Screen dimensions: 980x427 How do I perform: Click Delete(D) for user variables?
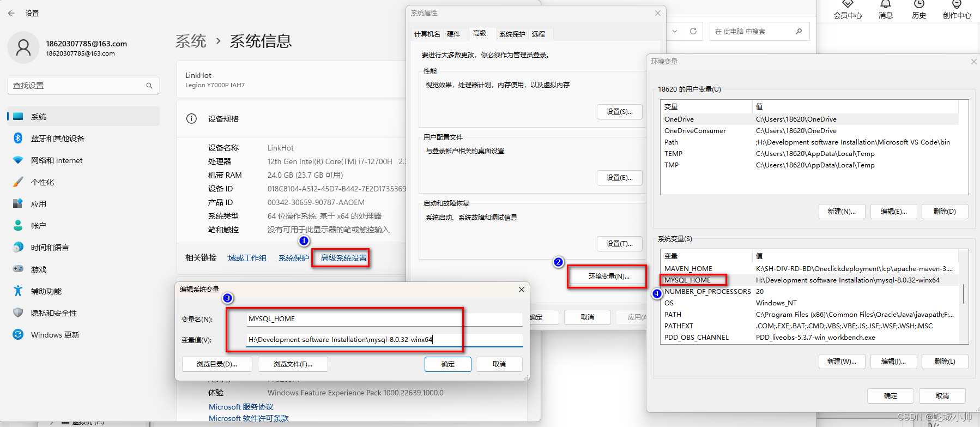(x=945, y=212)
